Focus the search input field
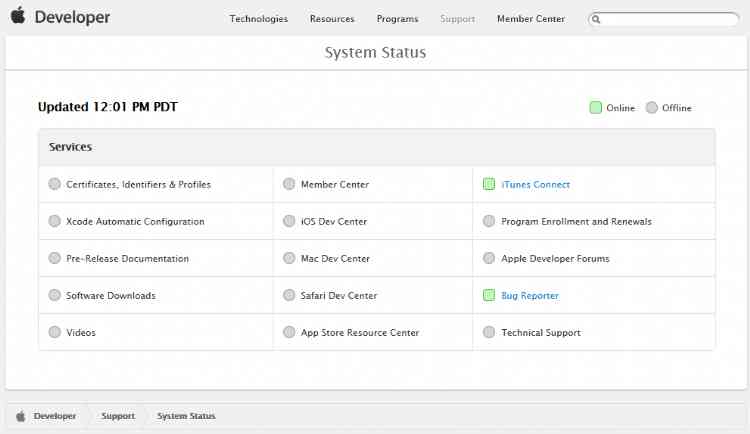Screen dimensions: 750x434 [x=664, y=19]
